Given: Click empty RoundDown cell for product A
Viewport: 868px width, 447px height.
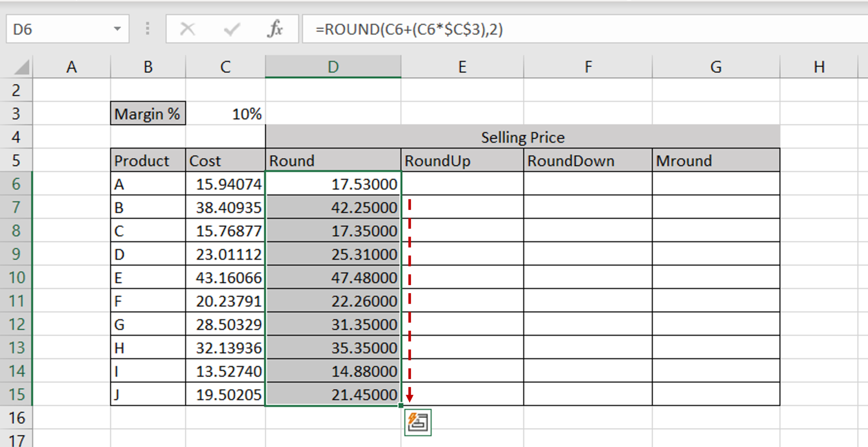Looking at the screenshot, I should 588,184.
